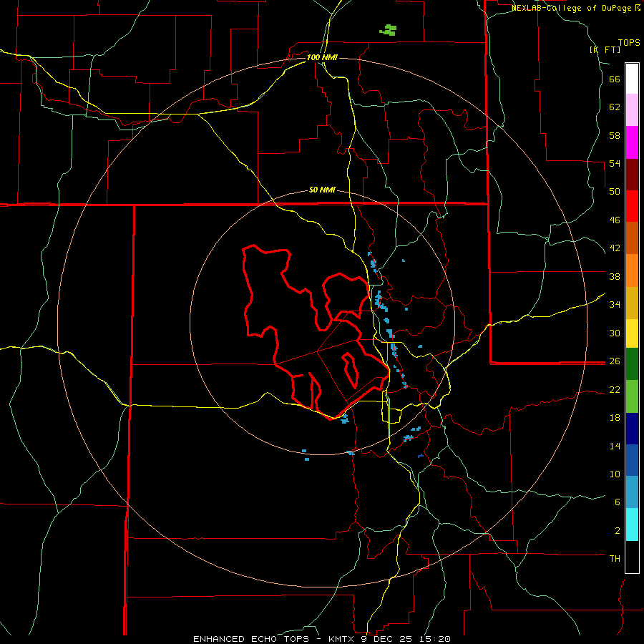Click the dark green 26 kft swatch
The width and height of the screenshot is (644, 644).
pos(632,364)
